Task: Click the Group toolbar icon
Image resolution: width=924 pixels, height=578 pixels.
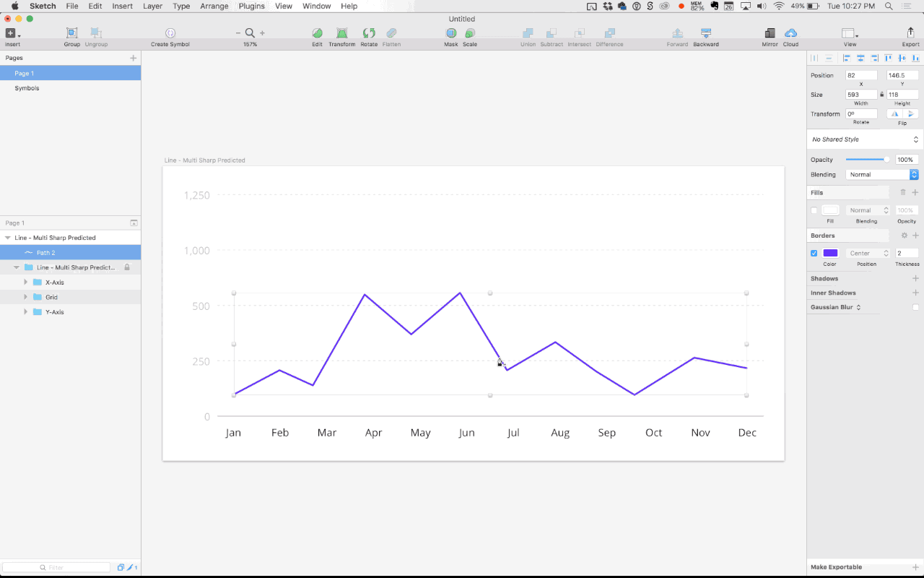Action: [x=71, y=33]
